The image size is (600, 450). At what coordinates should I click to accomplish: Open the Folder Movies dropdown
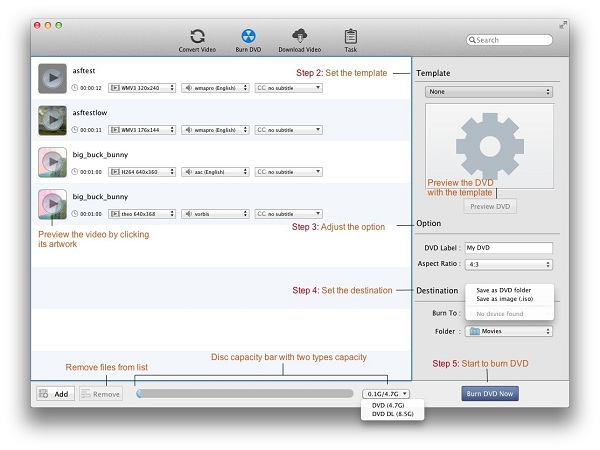(509, 331)
